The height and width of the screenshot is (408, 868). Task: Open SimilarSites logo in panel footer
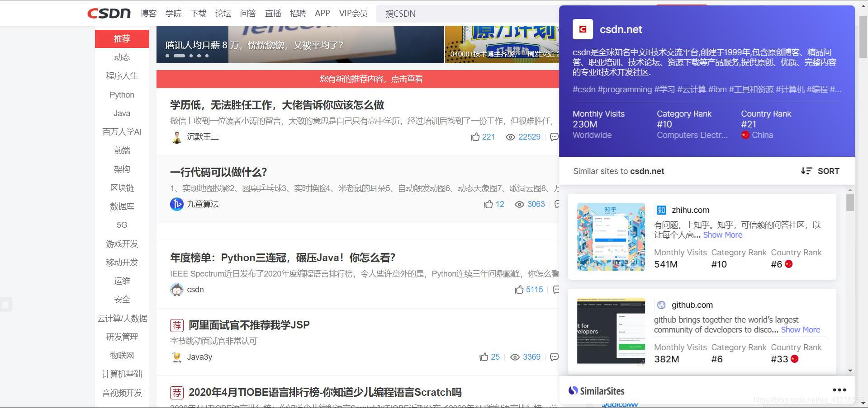pyautogui.click(x=597, y=391)
